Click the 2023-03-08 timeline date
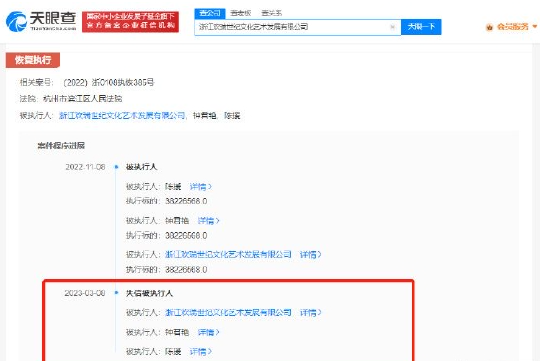The height and width of the screenshot is (361, 540). (x=85, y=293)
